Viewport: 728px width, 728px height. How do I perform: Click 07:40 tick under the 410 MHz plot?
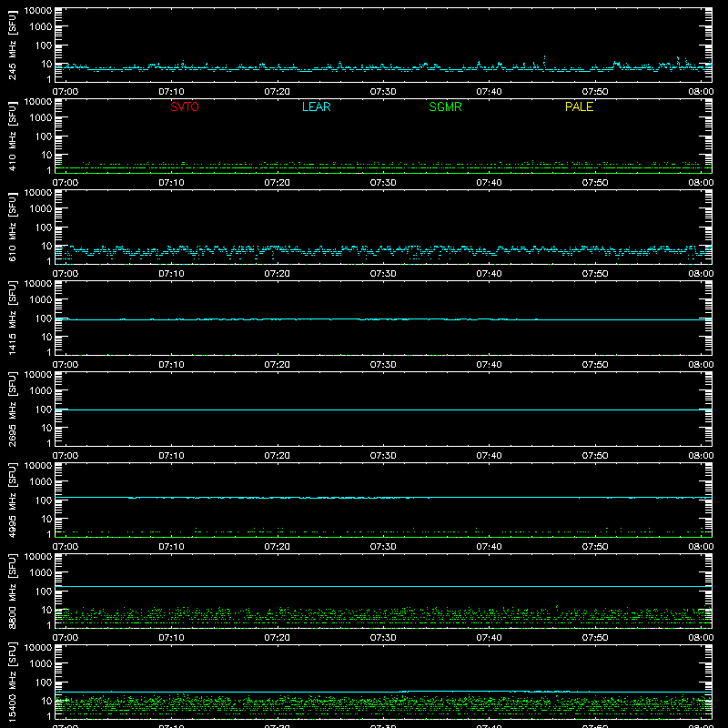click(x=489, y=183)
